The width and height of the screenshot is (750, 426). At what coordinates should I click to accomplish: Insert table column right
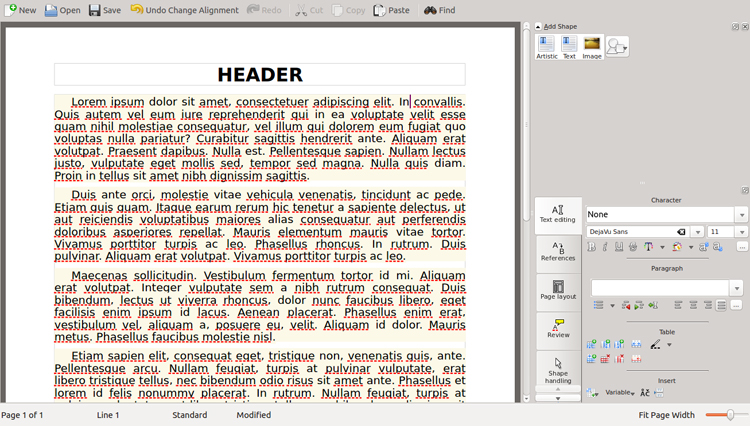(619, 344)
